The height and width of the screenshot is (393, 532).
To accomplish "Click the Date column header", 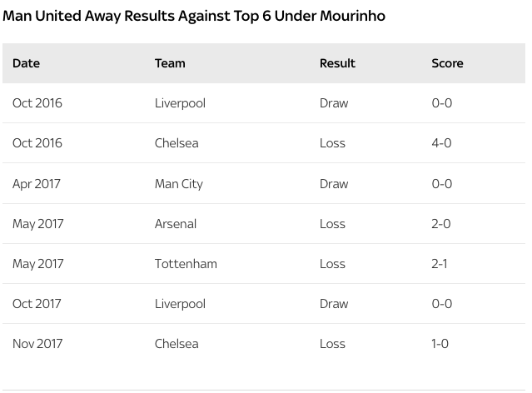I will coord(26,63).
